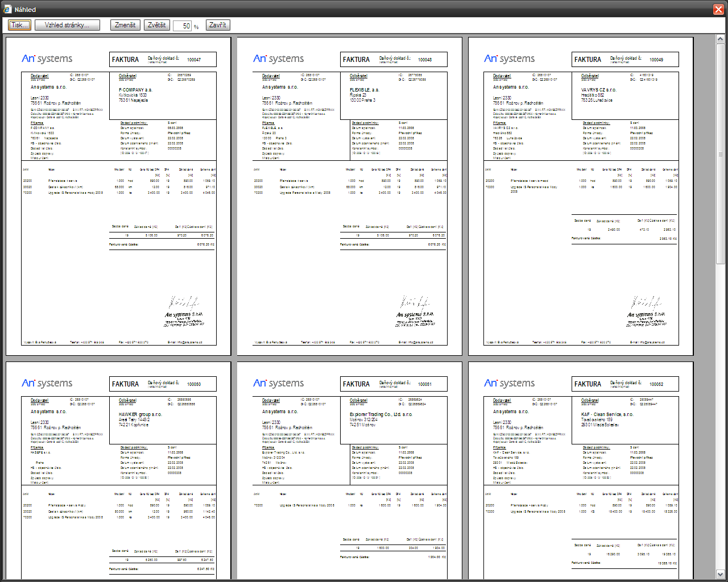728x582 pixels.
Task: Click customer name HAWKER group s.r.o.
Action: pyautogui.click(x=140, y=414)
